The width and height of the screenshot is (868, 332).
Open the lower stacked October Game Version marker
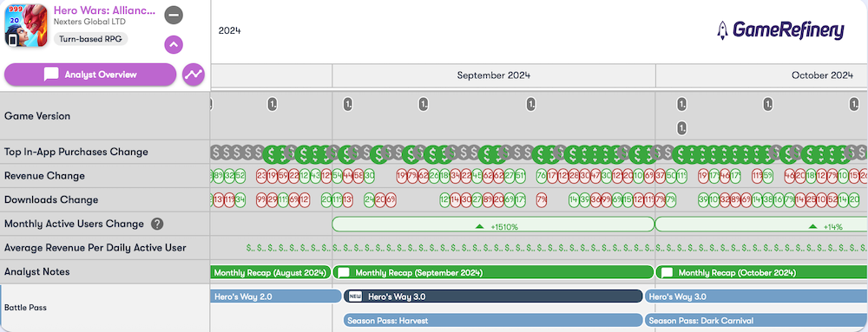(x=681, y=128)
